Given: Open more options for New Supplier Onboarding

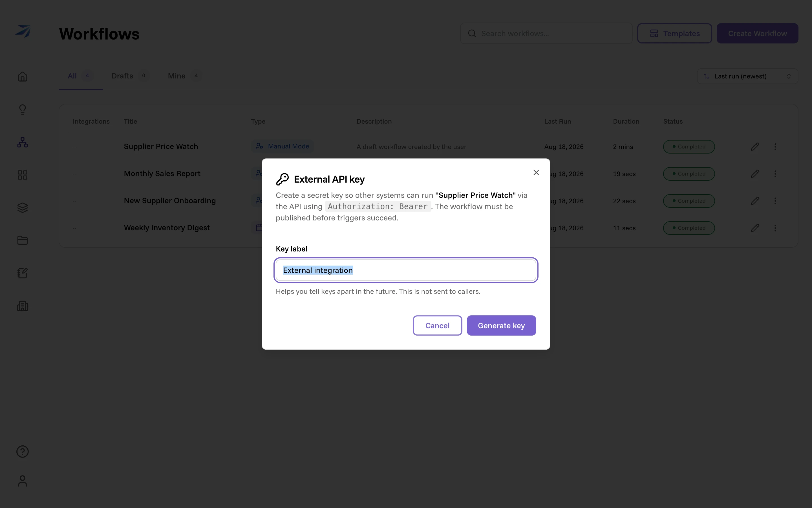Looking at the screenshot, I should [x=775, y=201].
